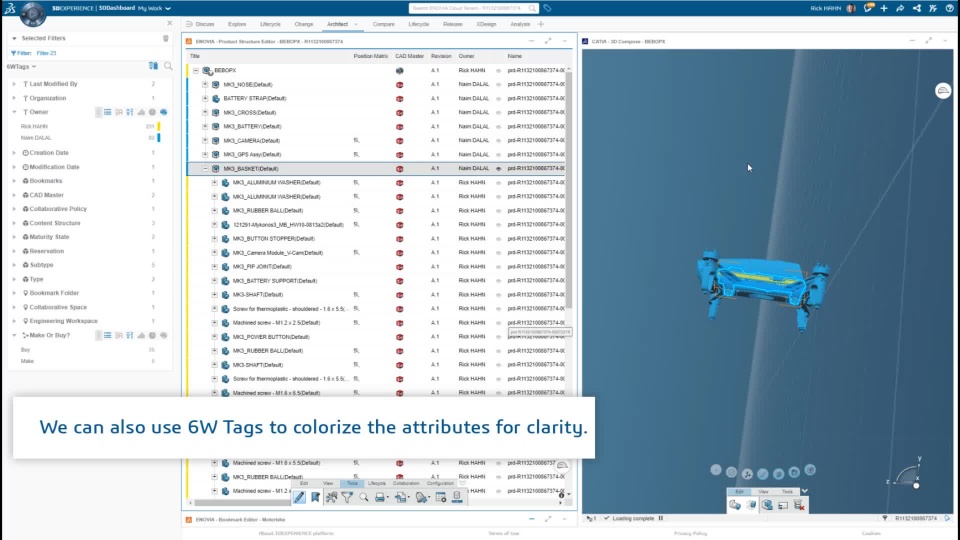Image resolution: width=960 pixels, height=540 pixels.
Task: Sort by the Owner column header
Action: pyautogui.click(x=467, y=56)
